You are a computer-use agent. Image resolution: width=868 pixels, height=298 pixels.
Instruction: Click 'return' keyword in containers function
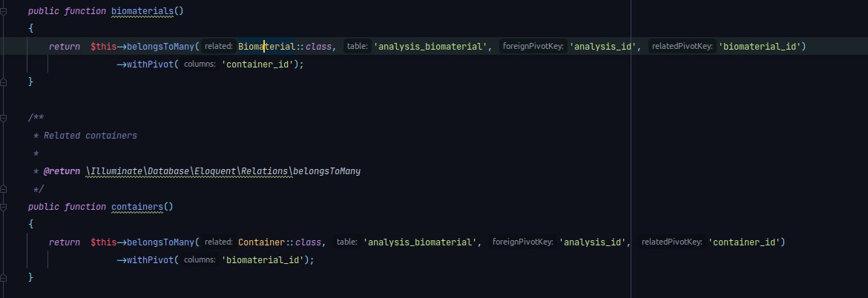[65, 242]
